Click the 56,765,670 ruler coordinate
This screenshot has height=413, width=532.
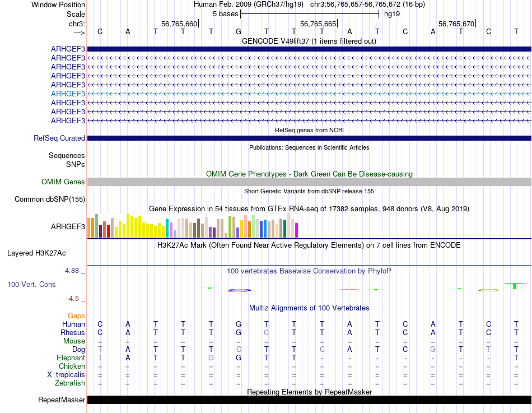tap(456, 24)
